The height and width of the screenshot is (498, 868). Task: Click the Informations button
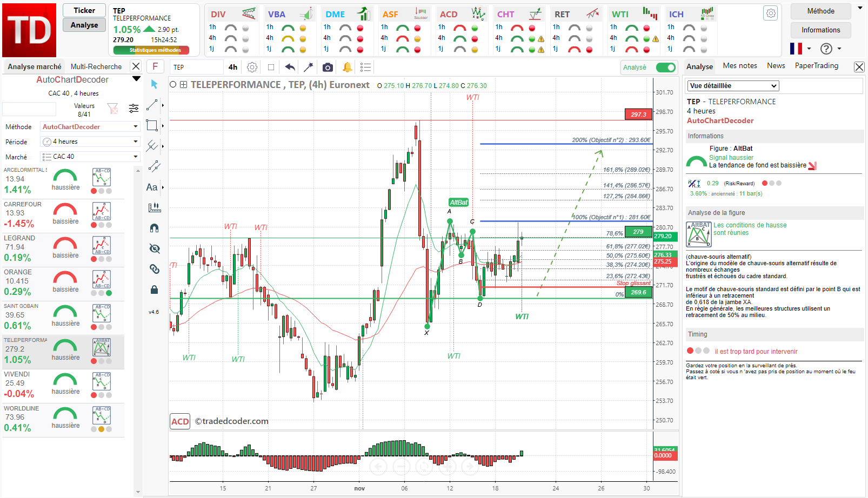tap(820, 30)
